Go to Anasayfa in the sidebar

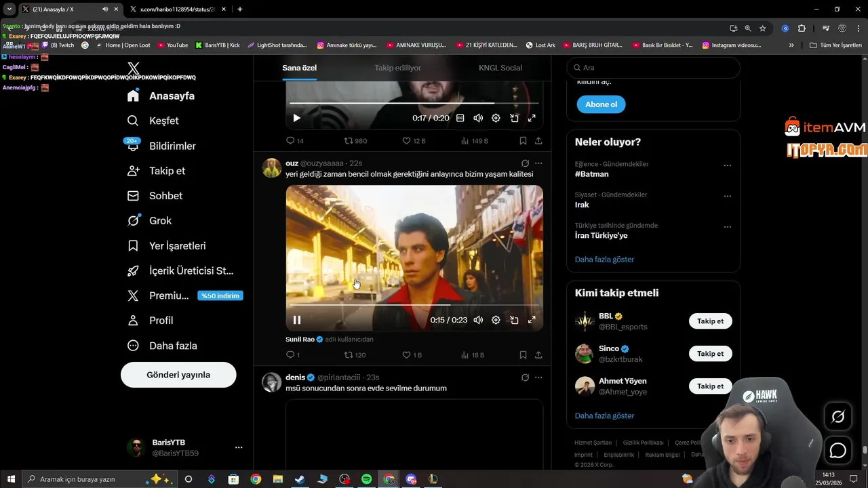coord(161,96)
